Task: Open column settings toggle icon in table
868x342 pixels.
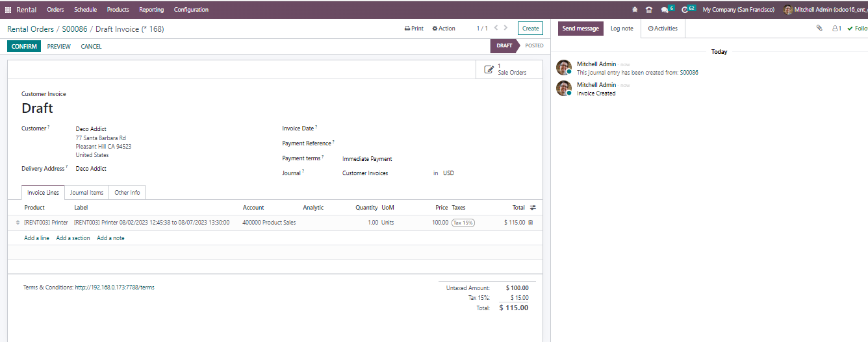Action: click(533, 208)
